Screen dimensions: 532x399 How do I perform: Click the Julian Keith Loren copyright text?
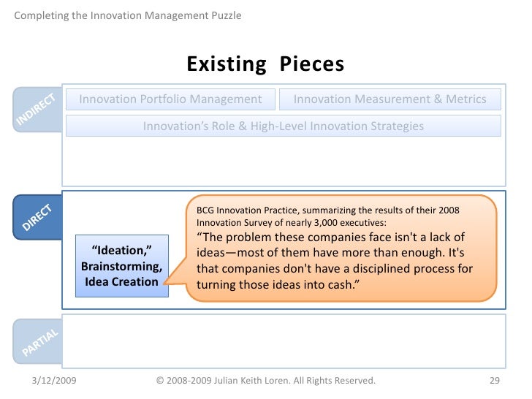pyautogui.click(x=266, y=380)
